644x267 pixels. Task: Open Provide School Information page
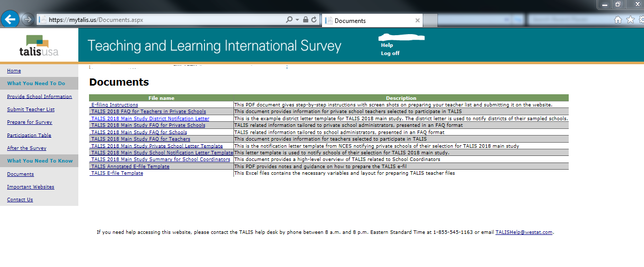click(40, 96)
